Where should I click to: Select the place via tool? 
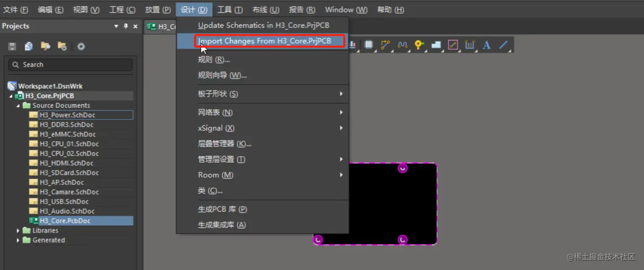pyautogui.click(x=419, y=45)
